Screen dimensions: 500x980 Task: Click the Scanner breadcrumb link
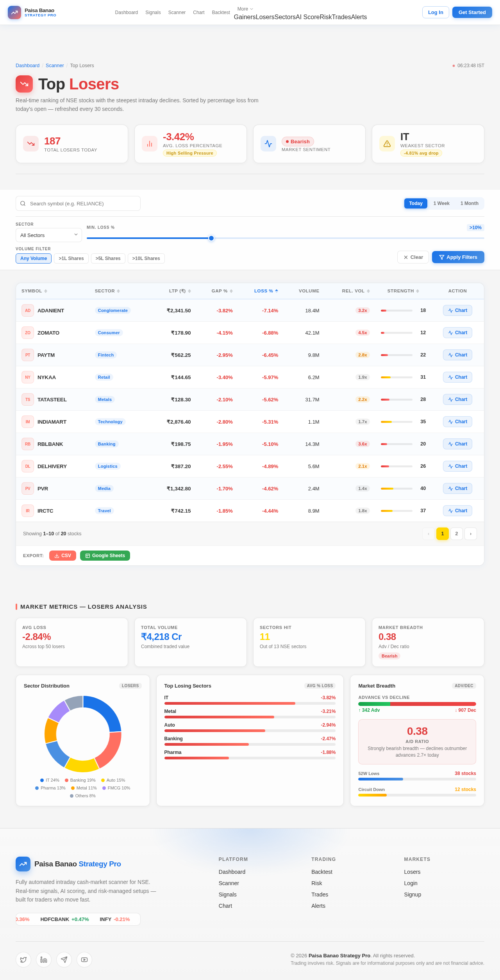point(55,66)
